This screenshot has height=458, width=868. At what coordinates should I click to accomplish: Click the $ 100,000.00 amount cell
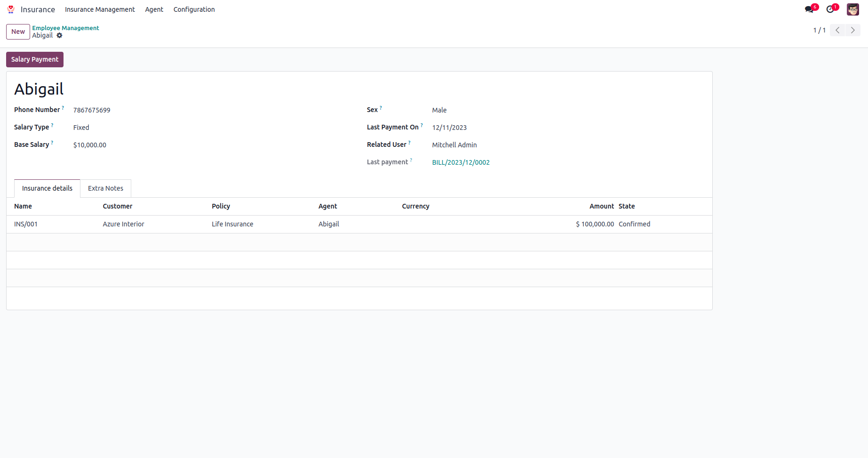pyautogui.click(x=595, y=224)
